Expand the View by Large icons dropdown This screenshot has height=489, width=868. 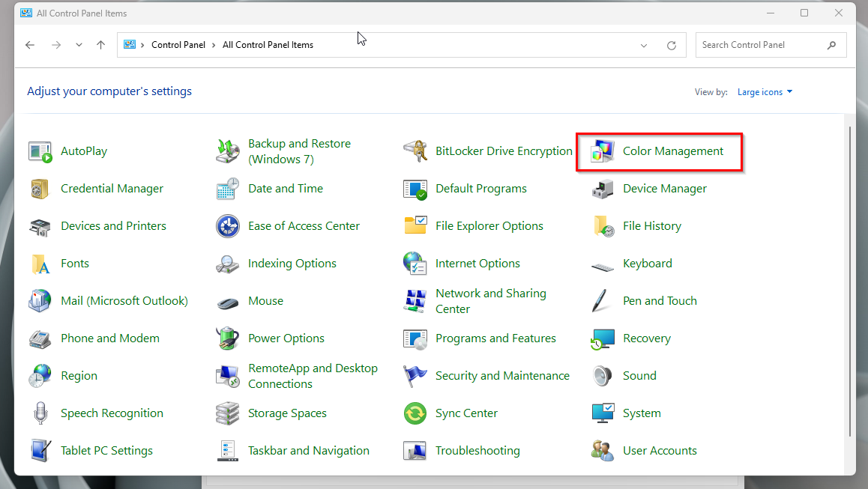765,92
